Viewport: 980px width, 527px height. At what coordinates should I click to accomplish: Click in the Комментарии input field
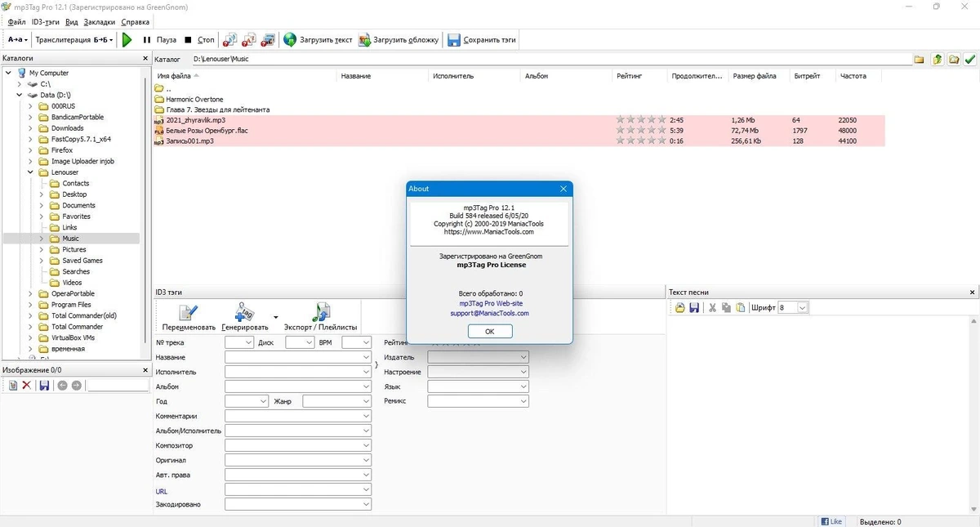coord(298,416)
